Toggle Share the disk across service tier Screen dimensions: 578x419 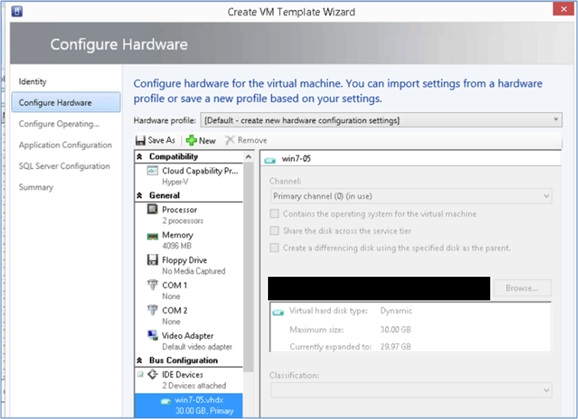274,231
